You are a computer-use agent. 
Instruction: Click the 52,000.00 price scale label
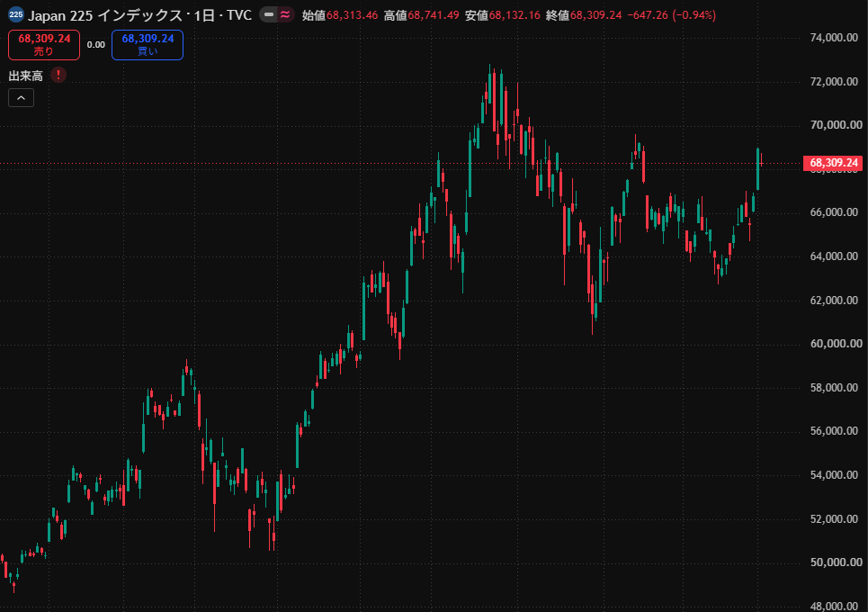pos(834,519)
